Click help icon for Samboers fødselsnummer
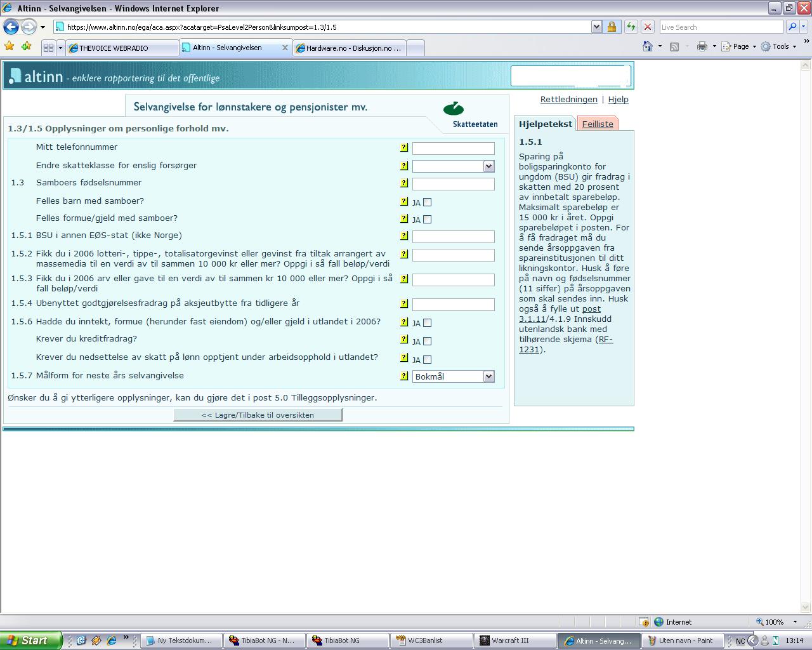The image size is (812, 650). coord(403,183)
